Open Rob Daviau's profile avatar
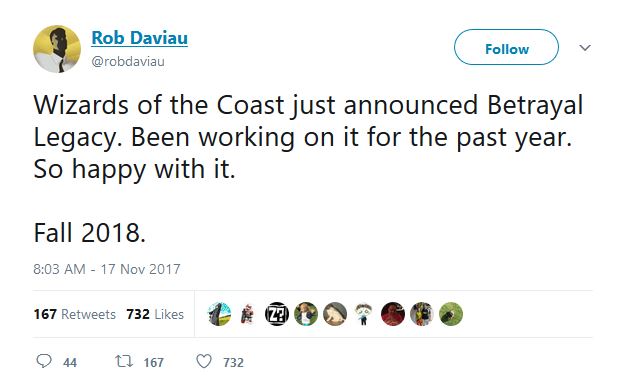The height and width of the screenshot is (383, 632). [57, 49]
